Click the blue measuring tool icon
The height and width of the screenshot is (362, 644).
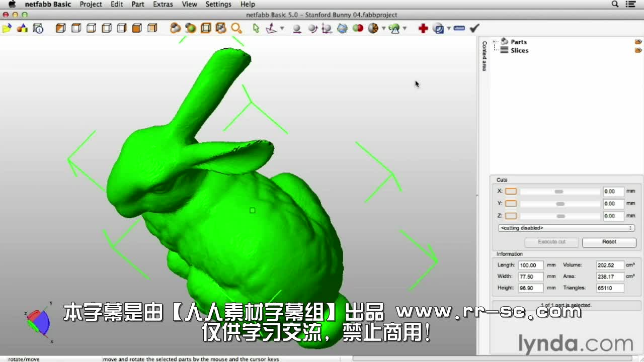tap(439, 29)
